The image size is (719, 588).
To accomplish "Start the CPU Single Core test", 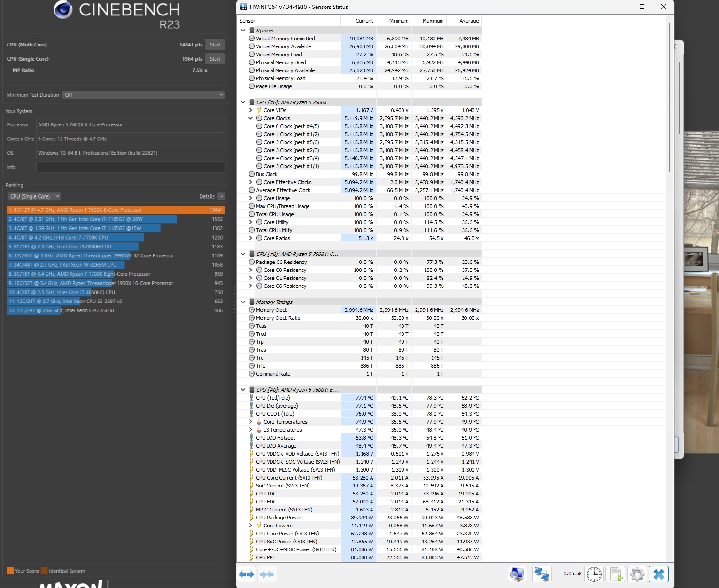I will tap(215, 59).
